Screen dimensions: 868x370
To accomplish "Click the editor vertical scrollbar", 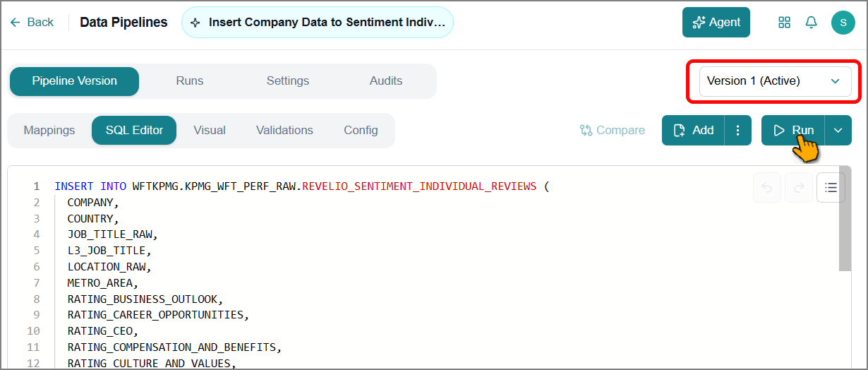I will coord(845,220).
